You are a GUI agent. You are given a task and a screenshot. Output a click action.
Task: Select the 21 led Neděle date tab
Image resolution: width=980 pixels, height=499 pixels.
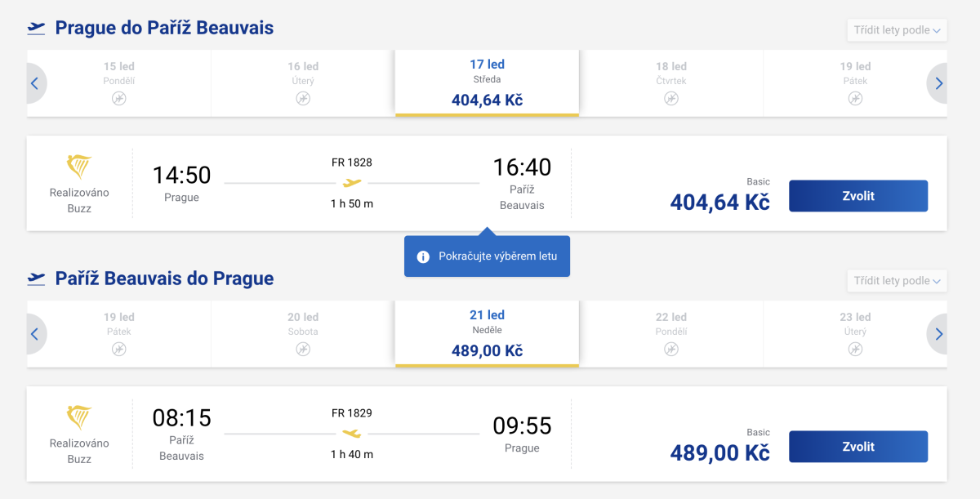coord(487,333)
